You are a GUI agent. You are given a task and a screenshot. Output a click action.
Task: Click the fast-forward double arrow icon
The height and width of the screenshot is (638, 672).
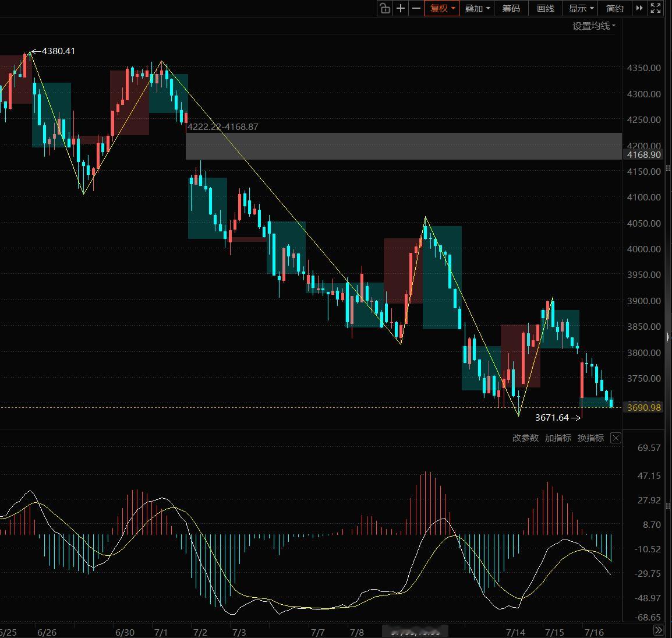pos(639,8)
